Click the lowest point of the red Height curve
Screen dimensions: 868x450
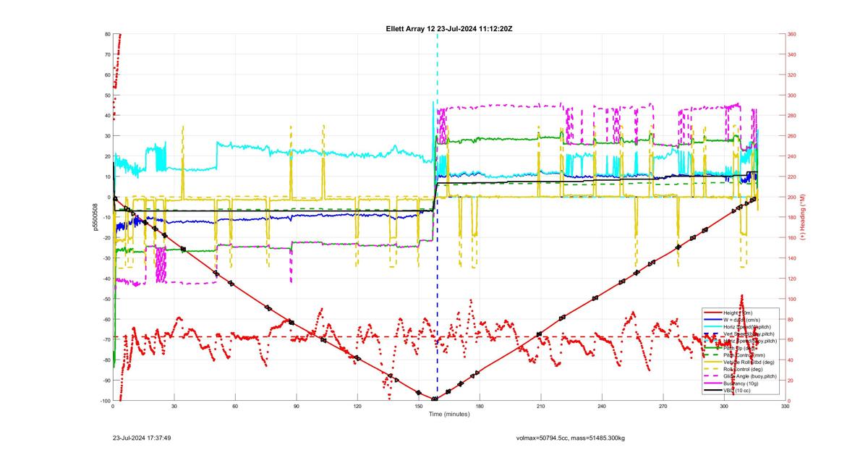(434, 399)
